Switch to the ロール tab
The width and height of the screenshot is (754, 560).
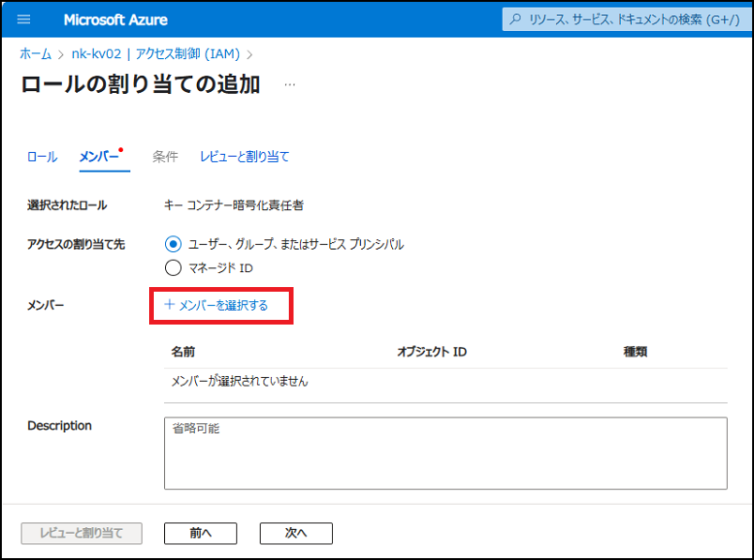coord(42,157)
